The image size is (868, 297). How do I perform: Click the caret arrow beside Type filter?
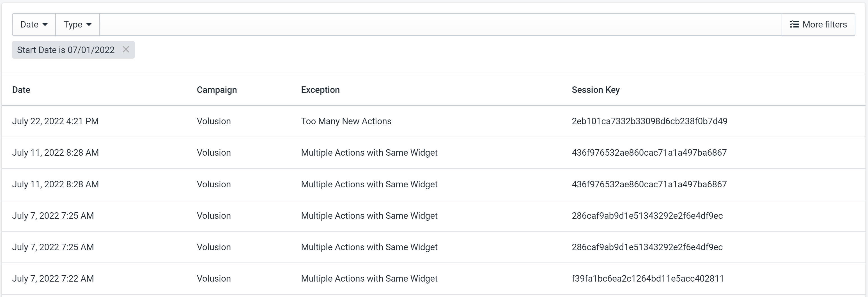89,25
